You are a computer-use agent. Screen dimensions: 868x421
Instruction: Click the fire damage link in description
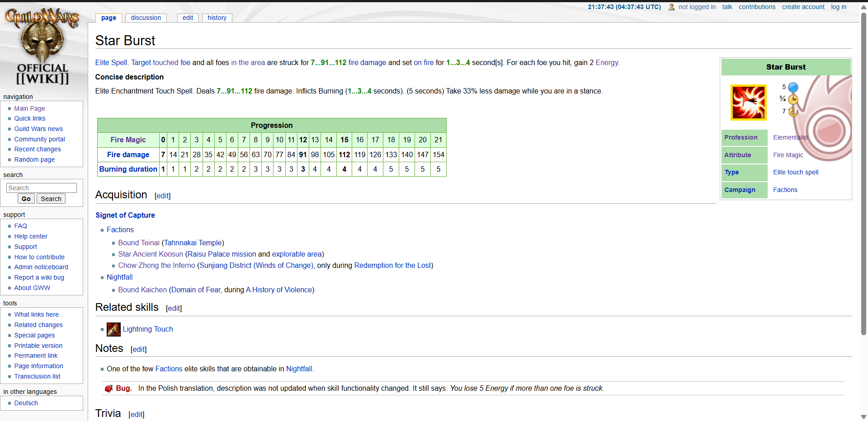pos(367,63)
